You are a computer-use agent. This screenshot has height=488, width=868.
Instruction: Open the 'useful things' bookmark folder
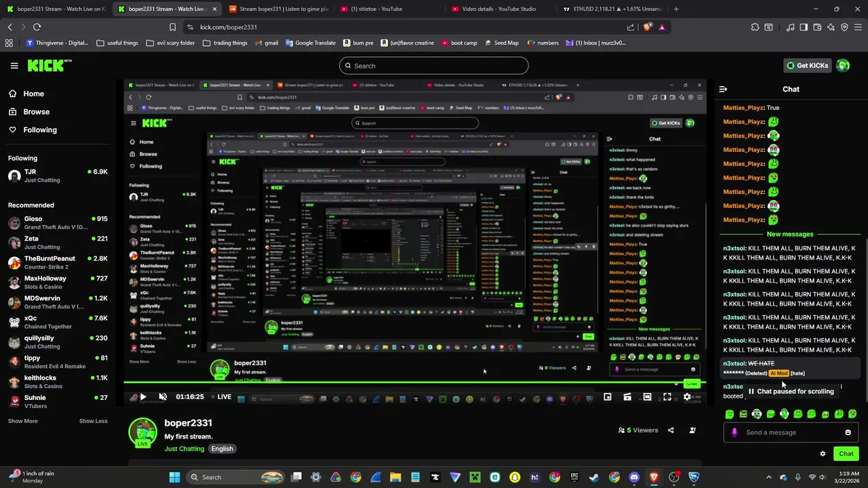[x=117, y=43]
